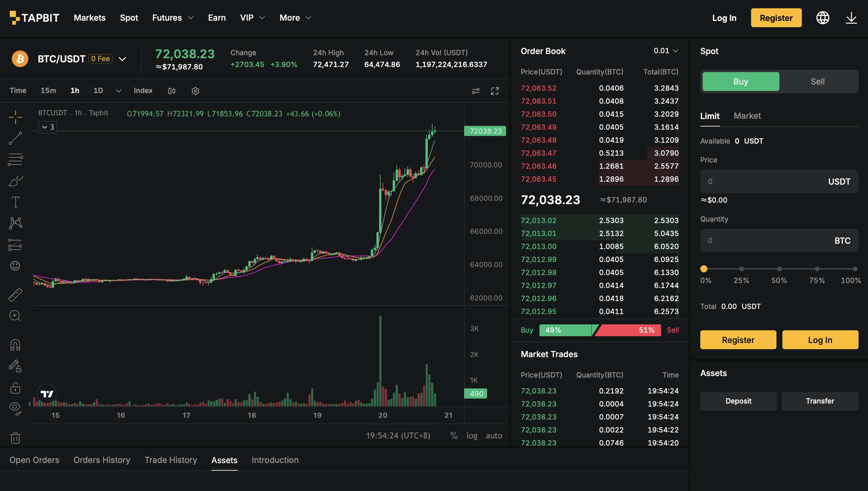Hide all drawings with eye icon
This screenshot has width=868, height=491.
(15, 408)
